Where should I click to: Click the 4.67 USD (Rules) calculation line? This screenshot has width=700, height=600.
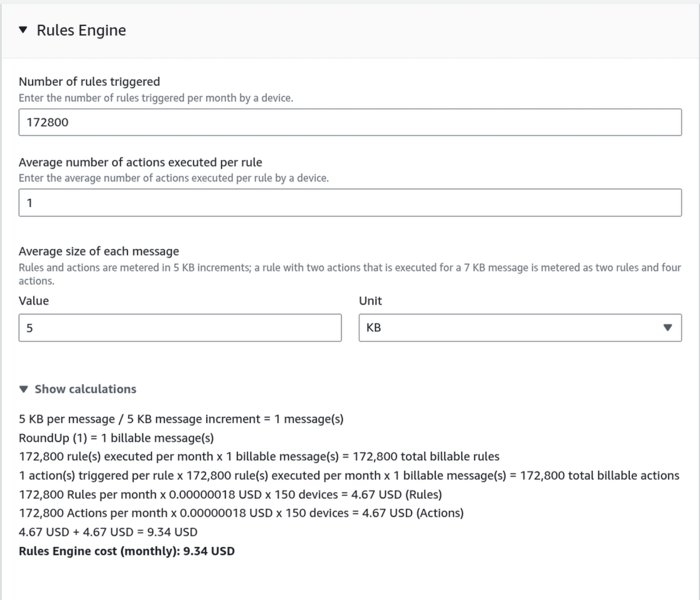230,494
